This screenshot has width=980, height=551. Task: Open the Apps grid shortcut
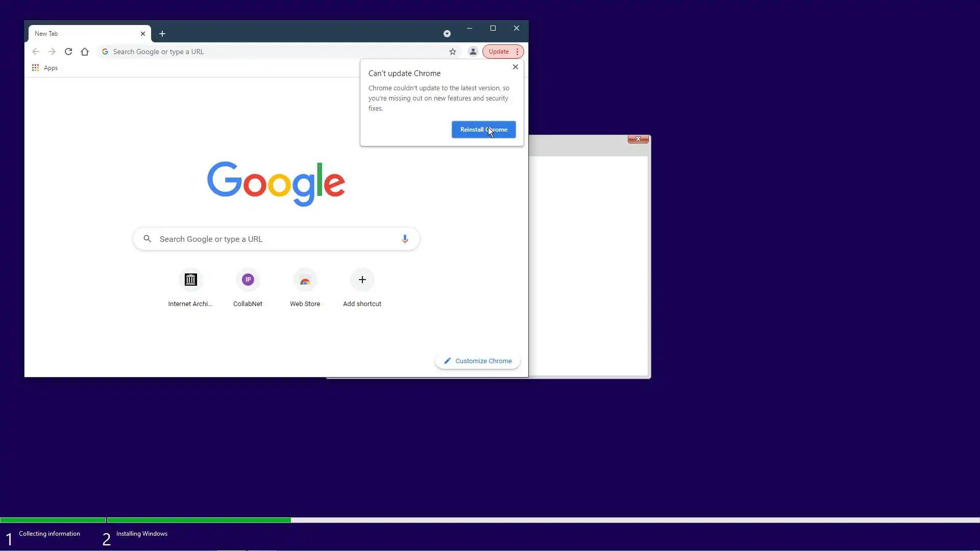tap(45, 68)
